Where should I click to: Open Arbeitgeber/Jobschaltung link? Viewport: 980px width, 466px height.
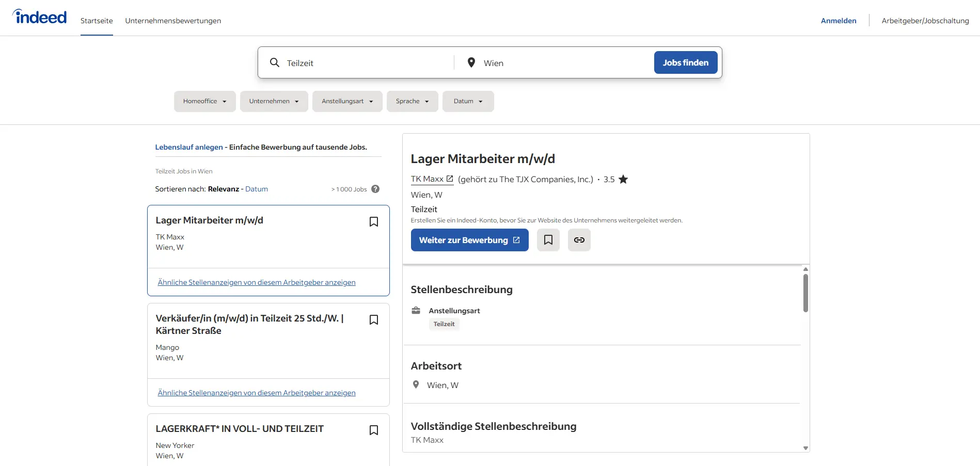coord(925,21)
